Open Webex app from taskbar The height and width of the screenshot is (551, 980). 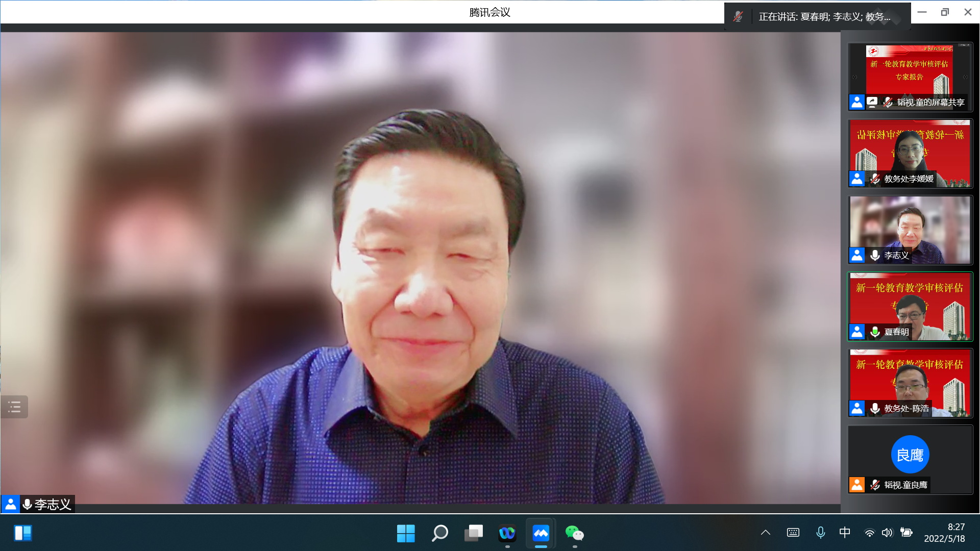tap(507, 533)
